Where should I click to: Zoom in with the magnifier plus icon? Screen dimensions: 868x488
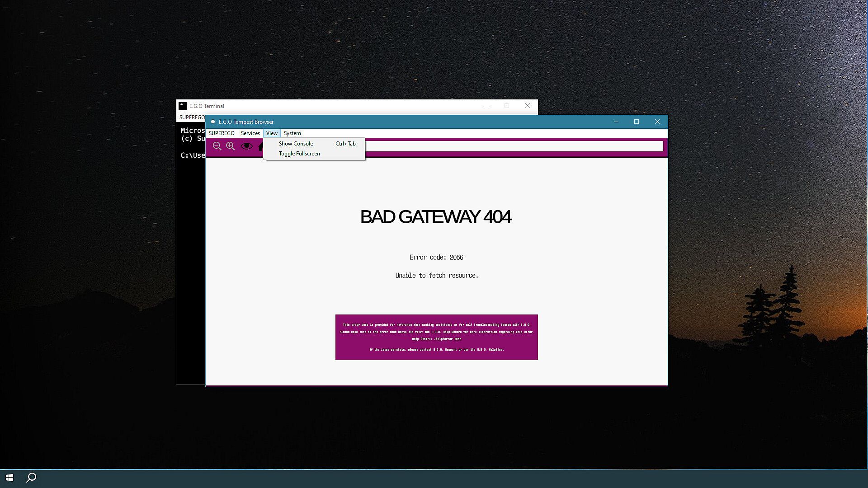click(x=231, y=146)
